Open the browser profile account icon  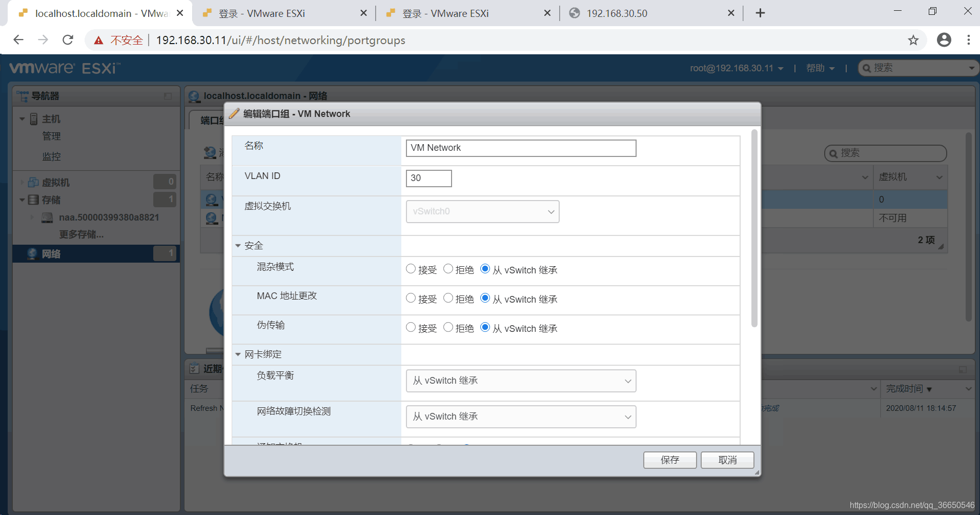coord(944,40)
